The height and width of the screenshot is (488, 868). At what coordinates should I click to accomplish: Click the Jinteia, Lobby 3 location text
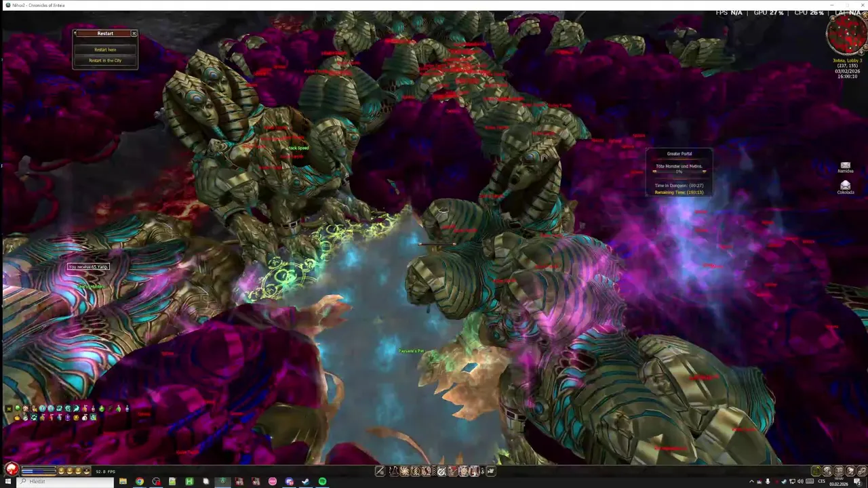(847, 60)
